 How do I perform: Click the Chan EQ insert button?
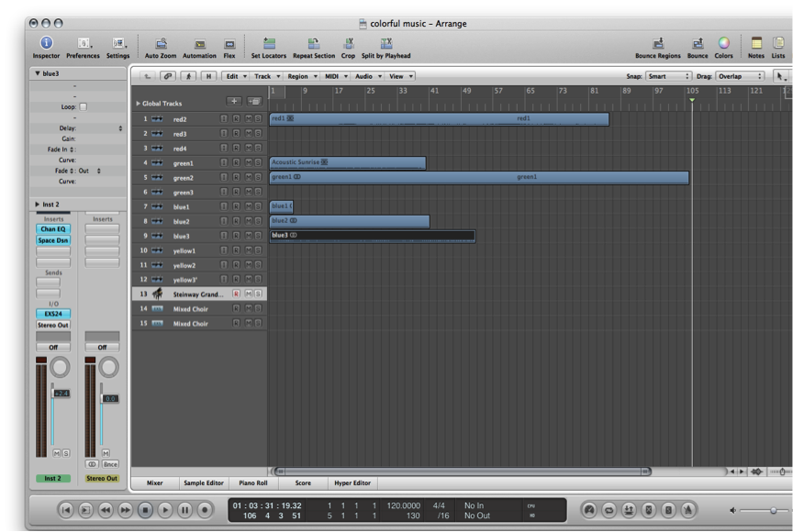[52, 229]
